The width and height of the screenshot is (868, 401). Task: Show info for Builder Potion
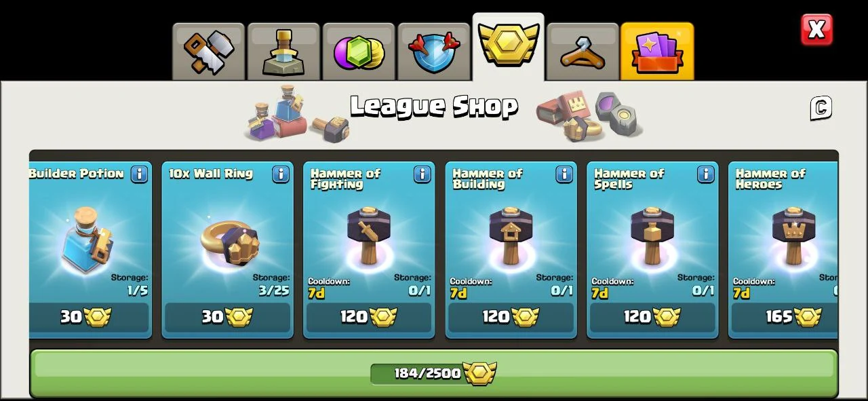(x=139, y=174)
